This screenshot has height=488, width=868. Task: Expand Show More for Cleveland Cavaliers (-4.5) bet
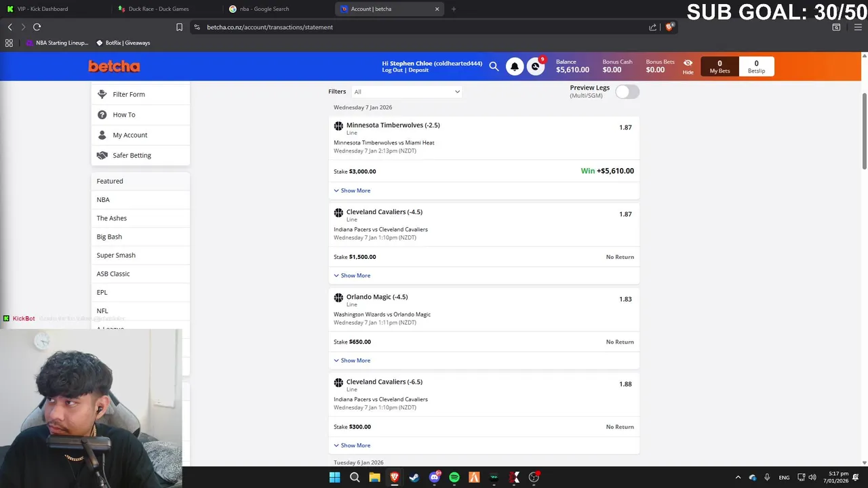pos(352,275)
